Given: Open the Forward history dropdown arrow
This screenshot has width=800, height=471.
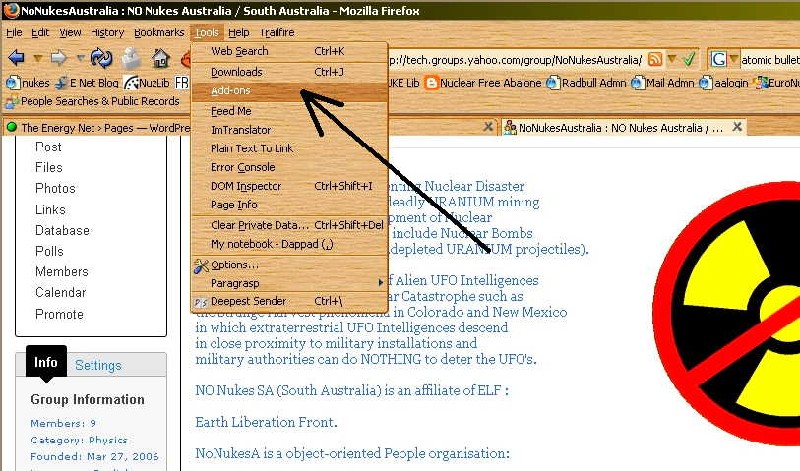Looking at the screenshot, I should point(80,58).
